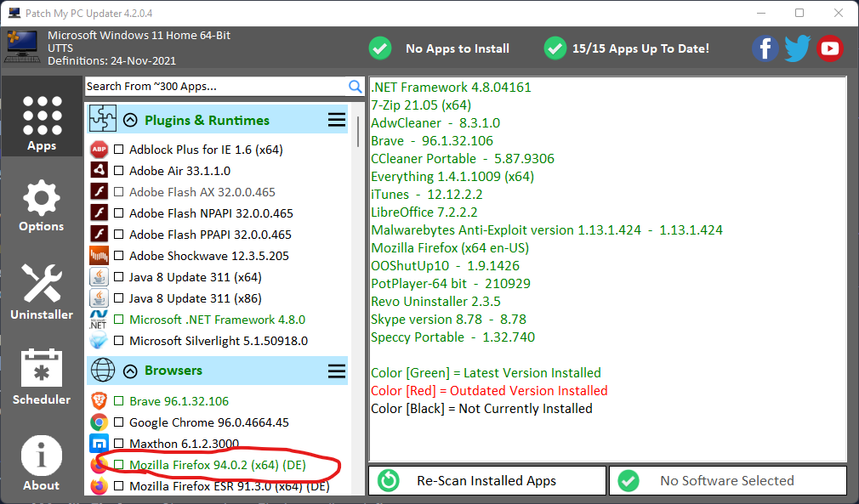The height and width of the screenshot is (504, 859).
Task: Click the green check beside No Apps to Install
Action: (379, 48)
